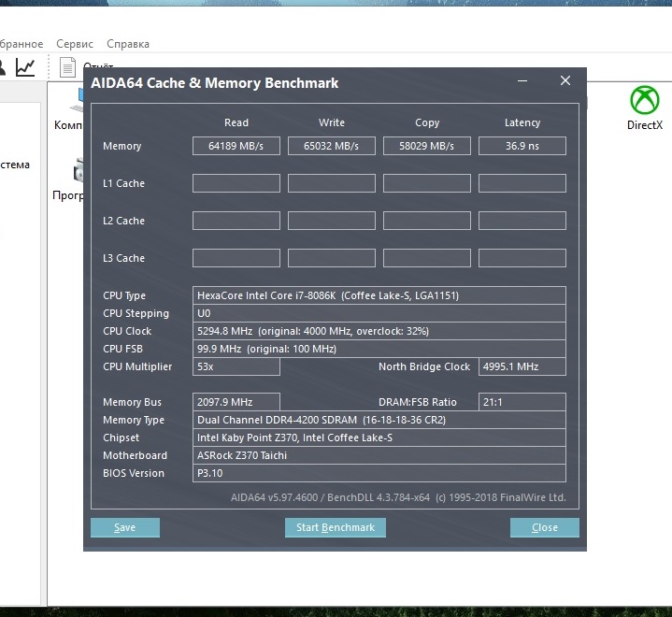The width and height of the screenshot is (672, 617).
Task: Click the Read column header
Action: pos(236,122)
